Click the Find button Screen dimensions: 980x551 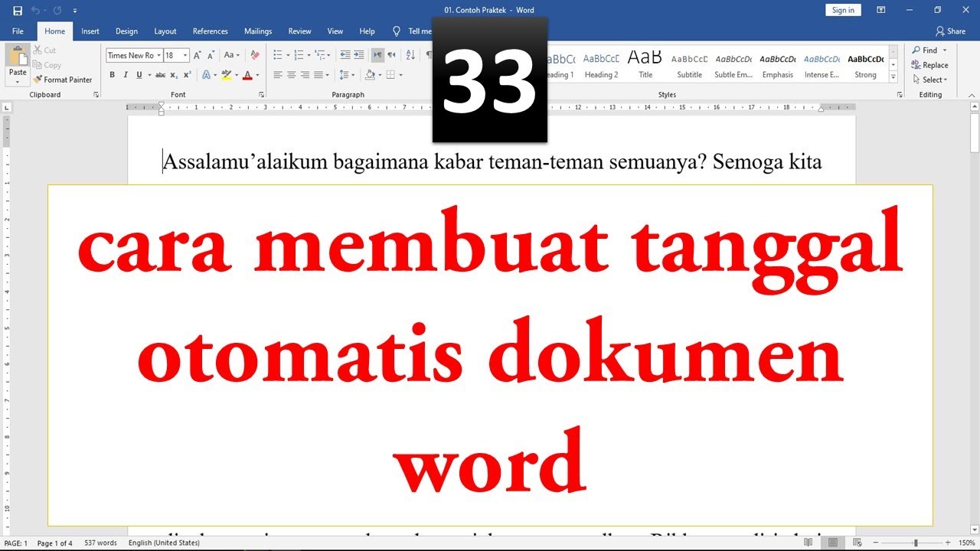pos(924,51)
